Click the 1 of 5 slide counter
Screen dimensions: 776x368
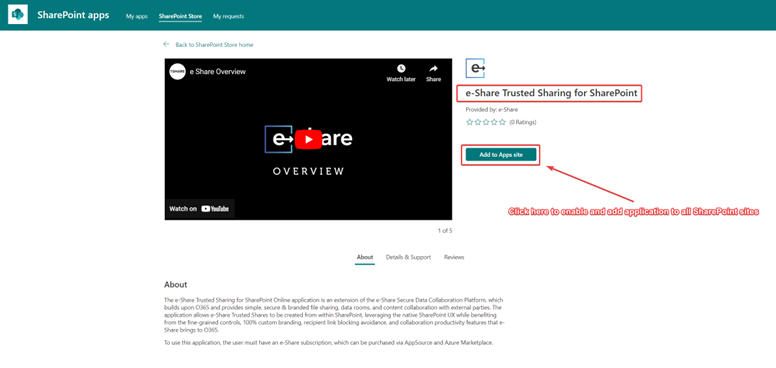[445, 230]
